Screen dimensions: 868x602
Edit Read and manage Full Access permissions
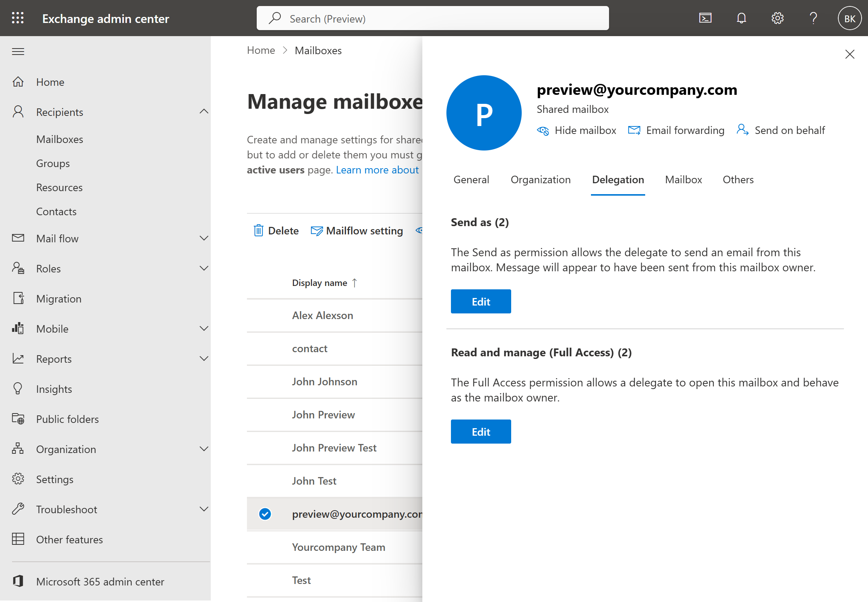click(x=481, y=432)
